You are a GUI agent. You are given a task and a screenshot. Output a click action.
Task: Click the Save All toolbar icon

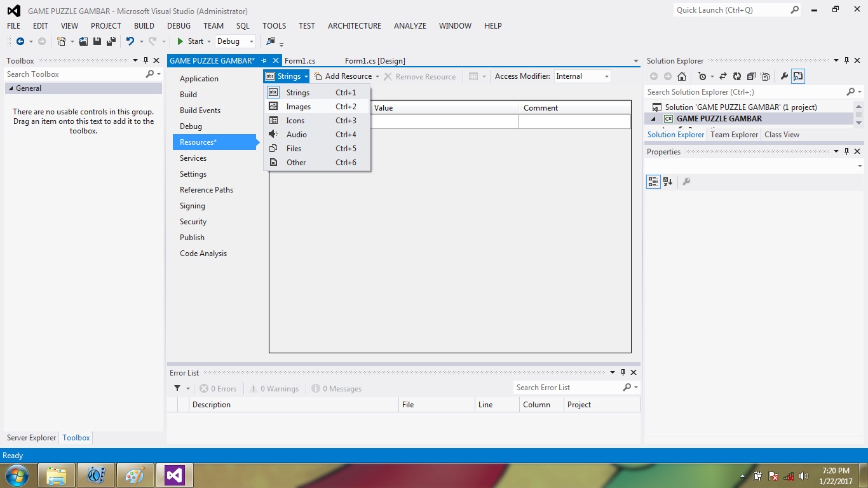(111, 41)
